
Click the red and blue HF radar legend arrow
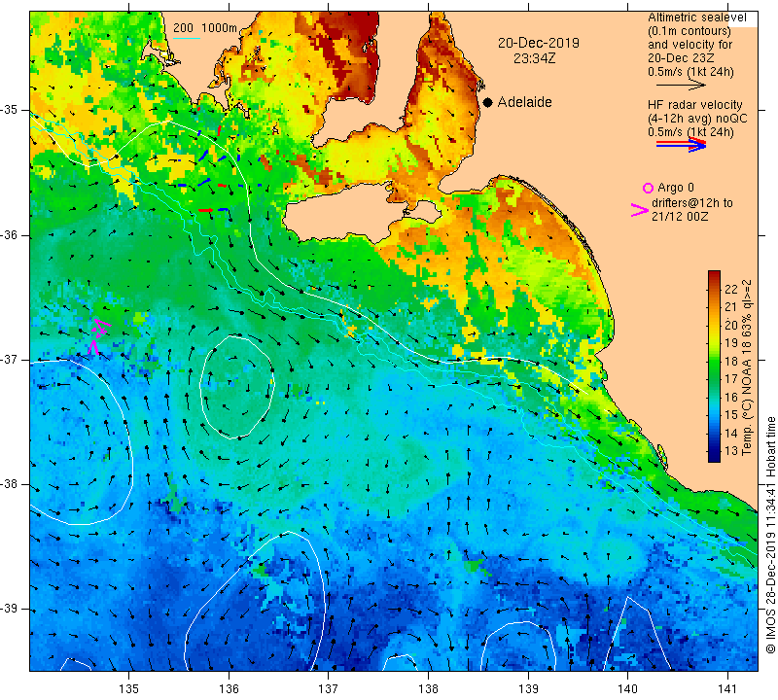pyautogui.click(x=681, y=144)
